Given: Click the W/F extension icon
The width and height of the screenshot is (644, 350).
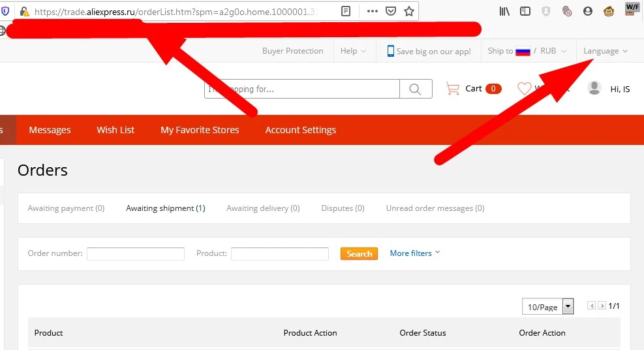Looking at the screenshot, I should point(632,9).
